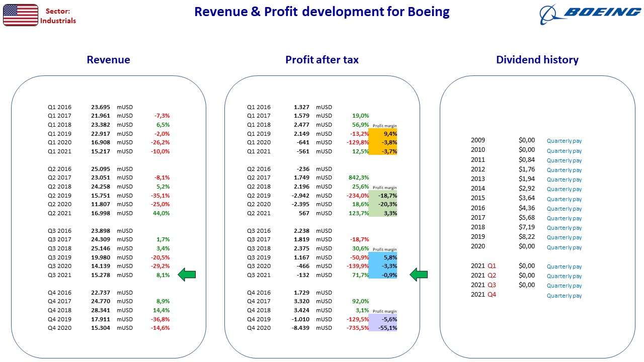
Task: Click the 'Profit after tax' heading
Action: click(x=322, y=60)
